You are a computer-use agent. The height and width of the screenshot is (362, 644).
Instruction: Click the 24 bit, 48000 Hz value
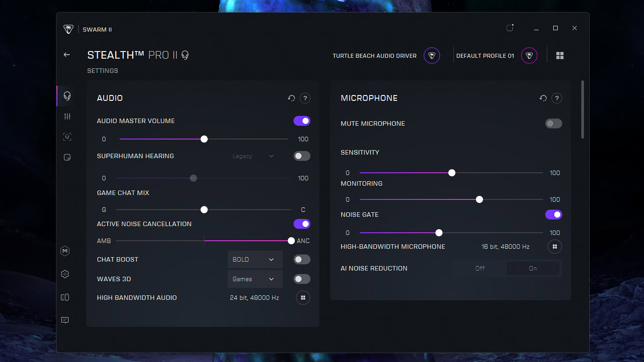pyautogui.click(x=254, y=298)
